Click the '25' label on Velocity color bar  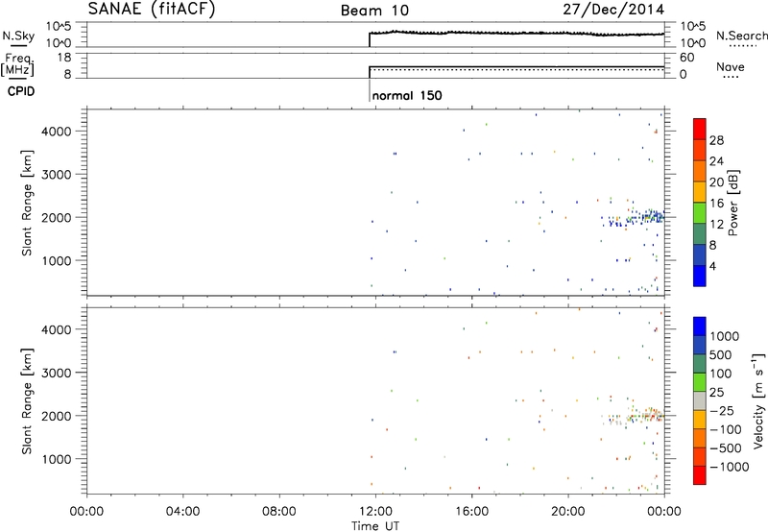tap(716, 392)
